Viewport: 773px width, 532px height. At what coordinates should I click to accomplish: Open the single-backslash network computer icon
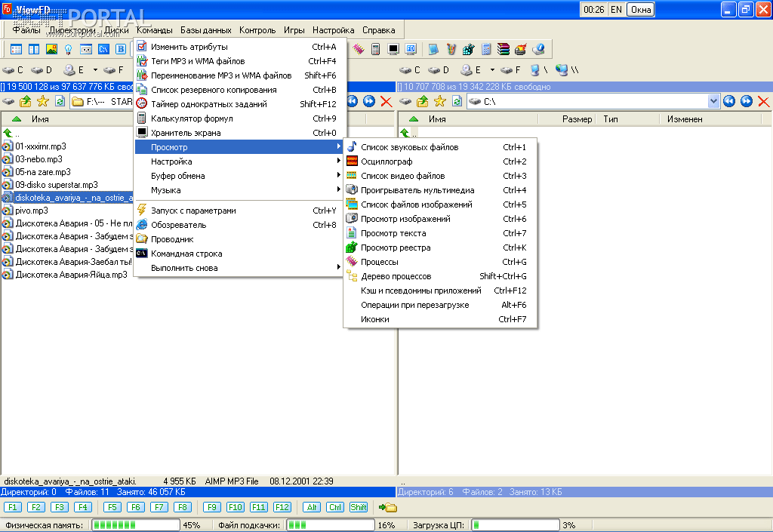[539, 70]
